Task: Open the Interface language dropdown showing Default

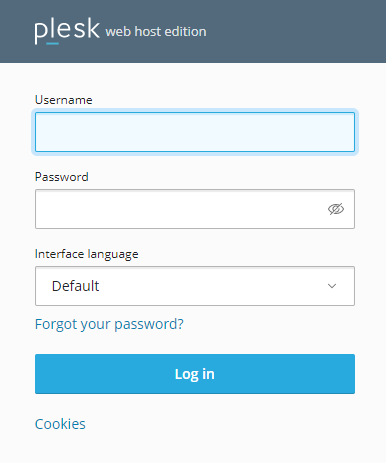Action: tap(195, 286)
